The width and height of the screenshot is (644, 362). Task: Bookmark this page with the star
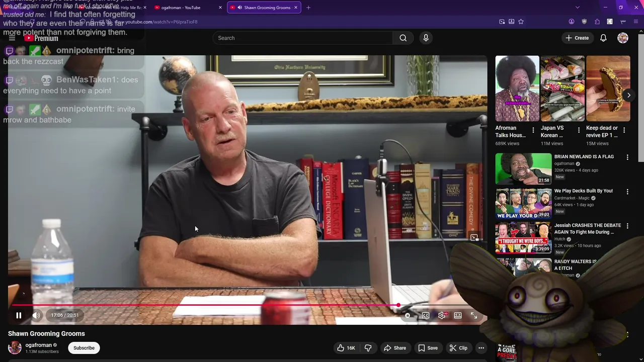click(521, 22)
